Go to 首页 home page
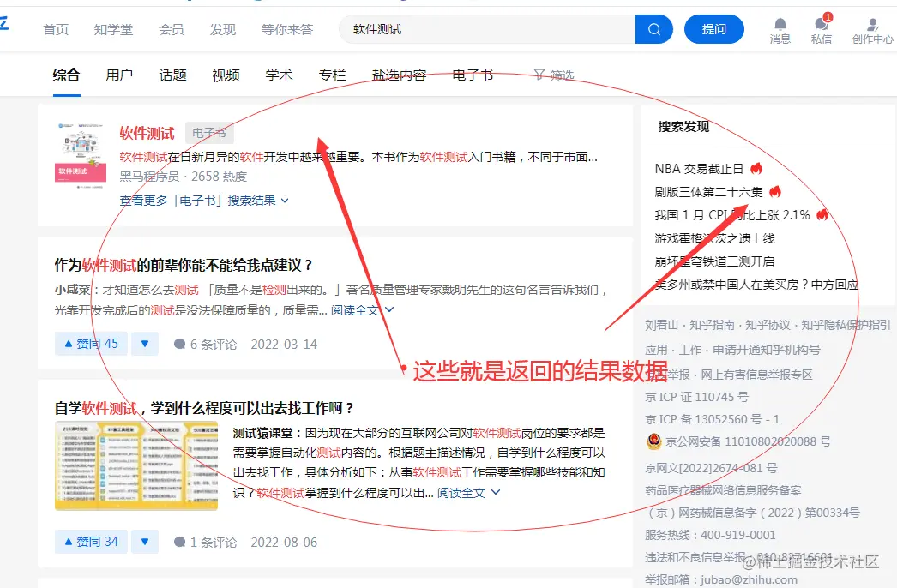Viewport: 897px width, 588px height. pos(56,29)
